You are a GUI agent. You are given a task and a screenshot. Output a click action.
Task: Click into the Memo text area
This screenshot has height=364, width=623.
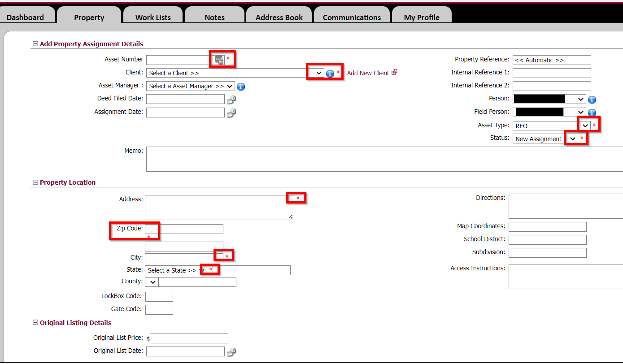[384, 159]
